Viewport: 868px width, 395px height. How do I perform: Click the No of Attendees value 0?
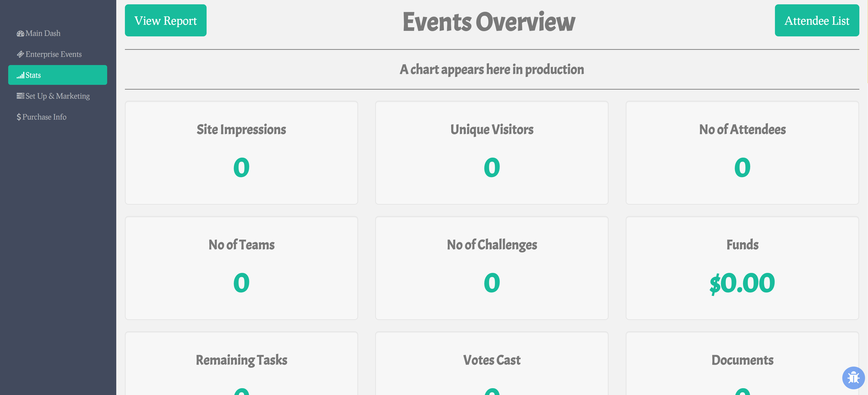tap(742, 167)
